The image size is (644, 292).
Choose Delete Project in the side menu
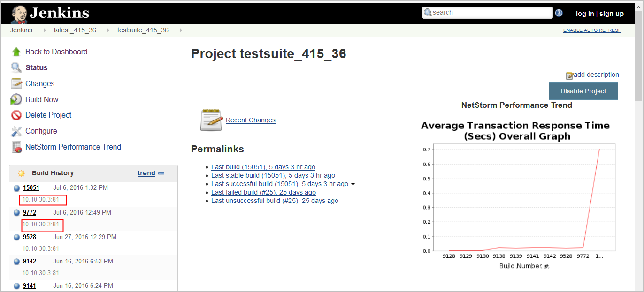point(48,115)
